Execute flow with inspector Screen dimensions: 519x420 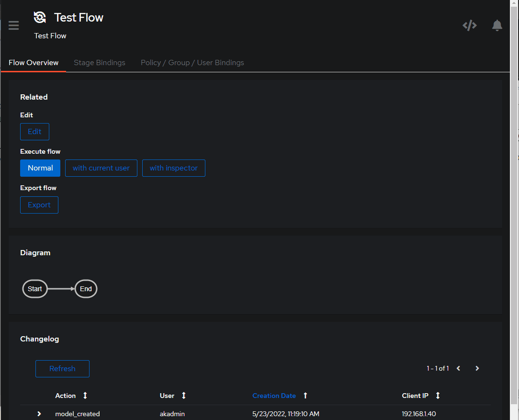[173, 168]
